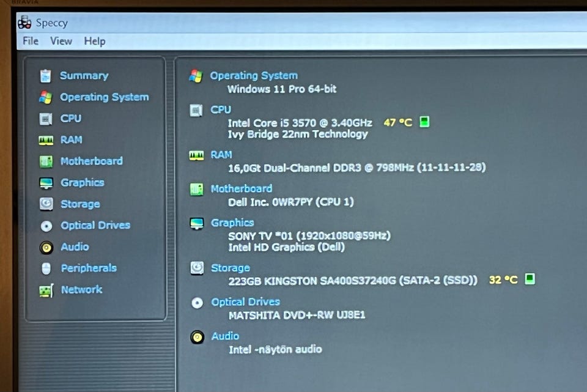Click '223GB KINGSTON SA400S37240G' storage entry

coord(353,281)
